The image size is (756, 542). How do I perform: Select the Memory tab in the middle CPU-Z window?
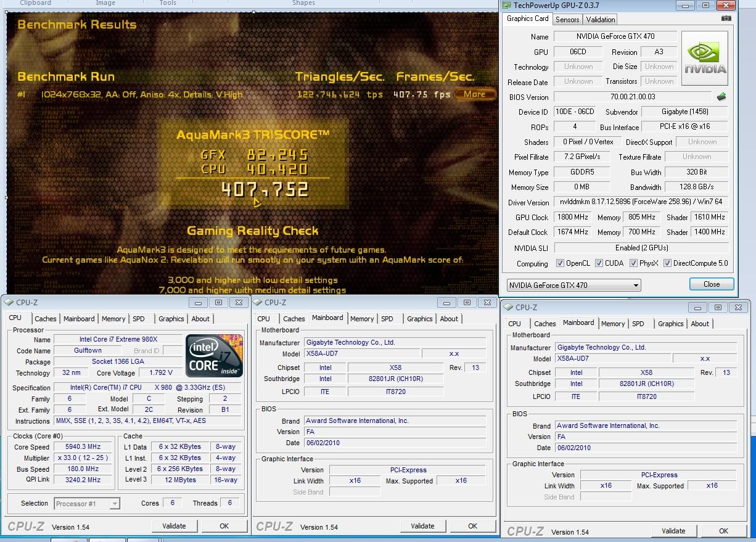(361, 319)
